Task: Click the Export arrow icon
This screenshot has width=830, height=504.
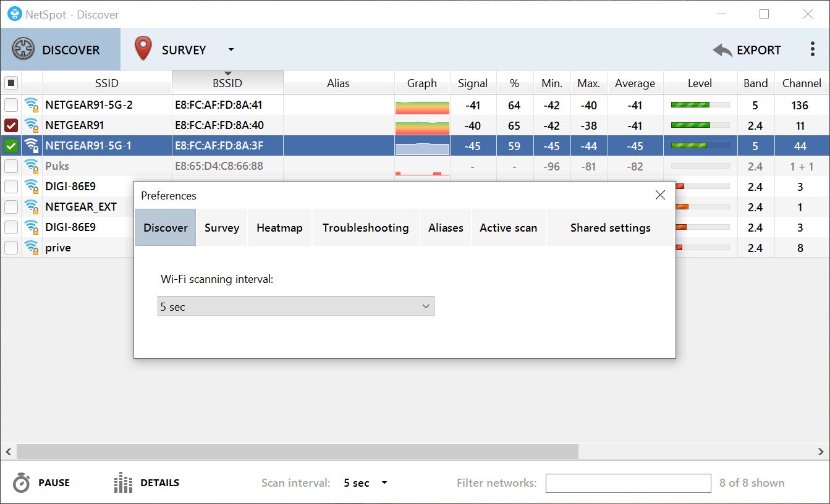Action: pyautogui.click(x=722, y=50)
